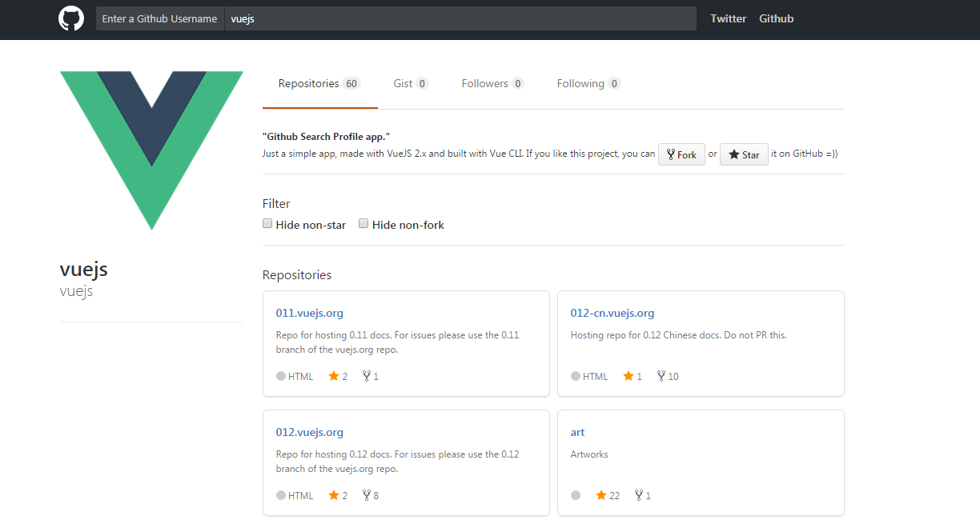Switch to the Gist tab
The image size is (980, 524).
pyautogui.click(x=412, y=83)
